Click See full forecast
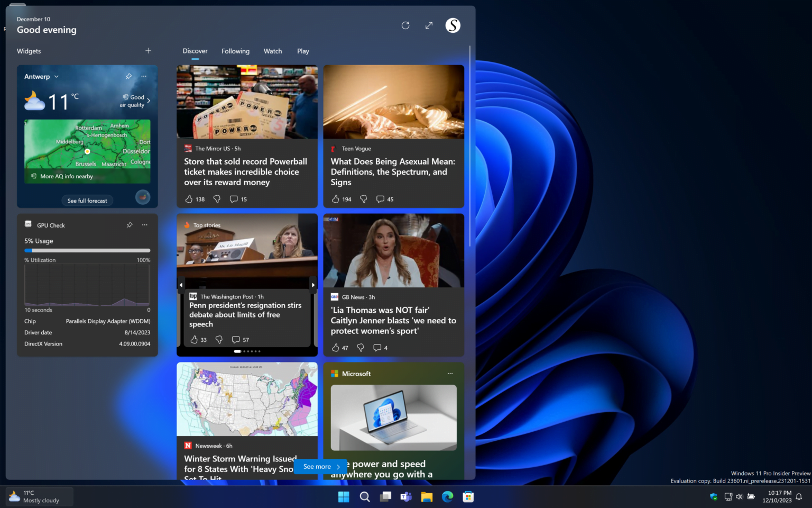 coord(87,201)
